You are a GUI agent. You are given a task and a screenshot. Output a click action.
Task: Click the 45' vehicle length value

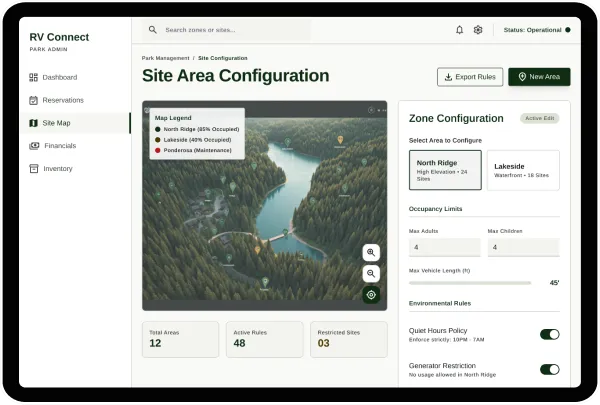[x=554, y=283]
